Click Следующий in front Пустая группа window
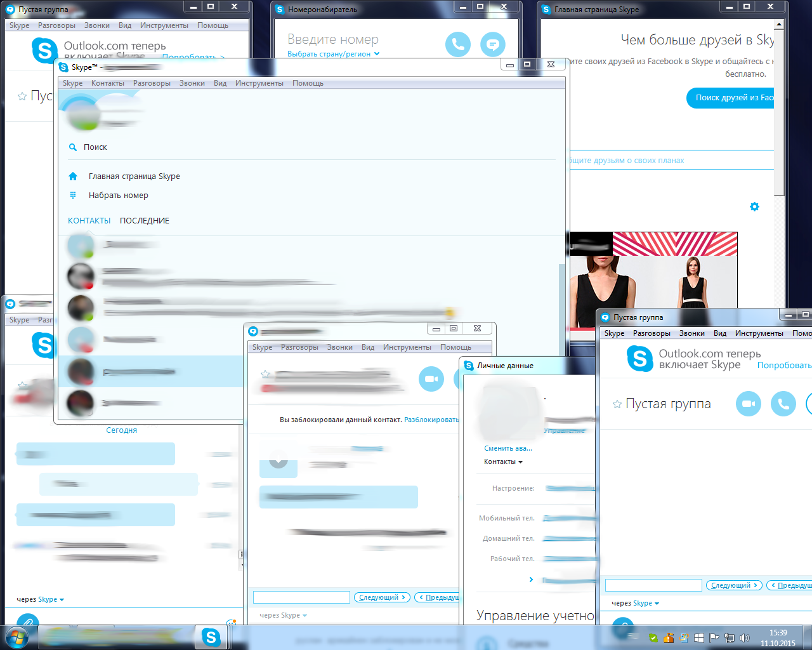This screenshot has height=650, width=812. pos(734,585)
